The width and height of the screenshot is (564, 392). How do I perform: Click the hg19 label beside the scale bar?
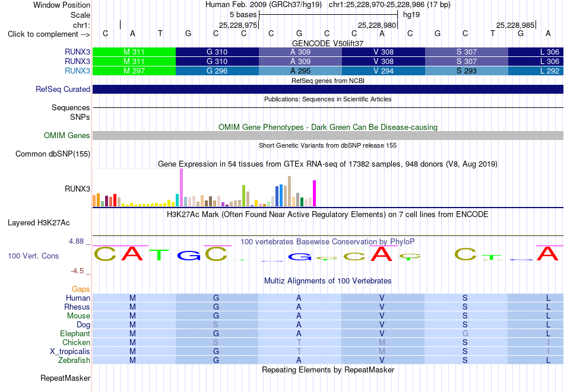coord(411,15)
